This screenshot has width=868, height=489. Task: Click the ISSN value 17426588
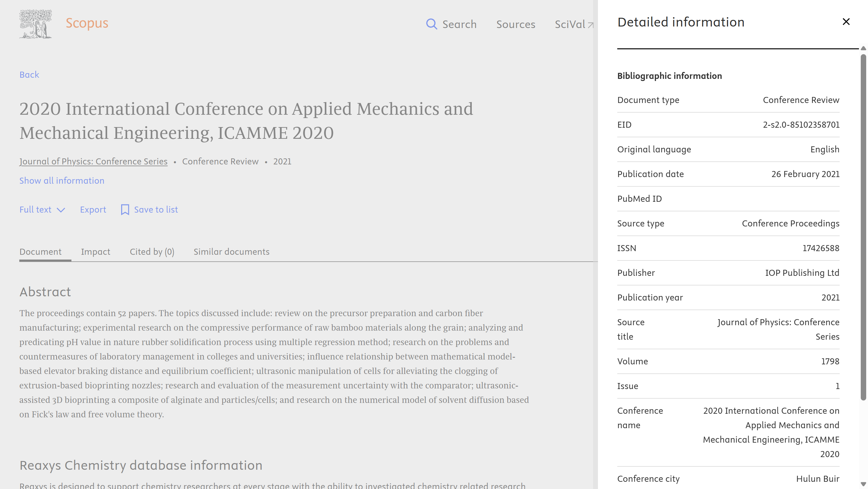[x=821, y=248]
